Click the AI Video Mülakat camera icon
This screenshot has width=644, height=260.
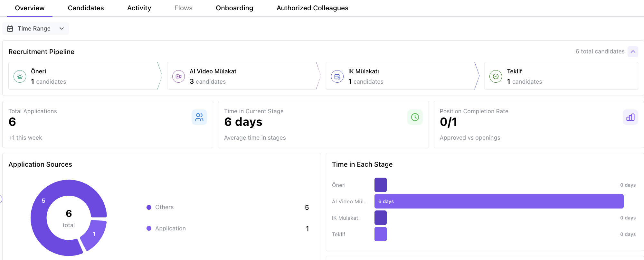point(178,77)
